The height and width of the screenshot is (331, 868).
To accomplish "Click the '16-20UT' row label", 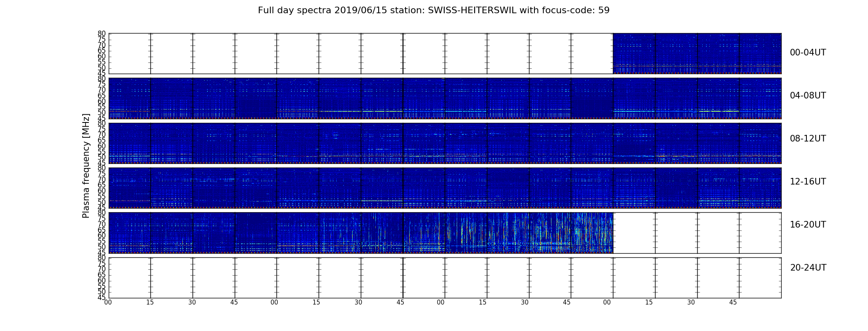I will coord(808,225).
